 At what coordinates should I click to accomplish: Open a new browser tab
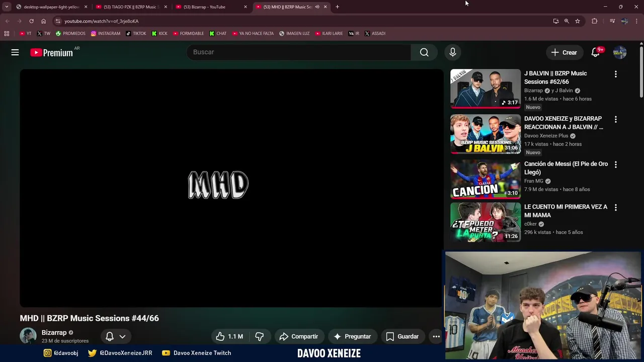[x=337, y=7]
